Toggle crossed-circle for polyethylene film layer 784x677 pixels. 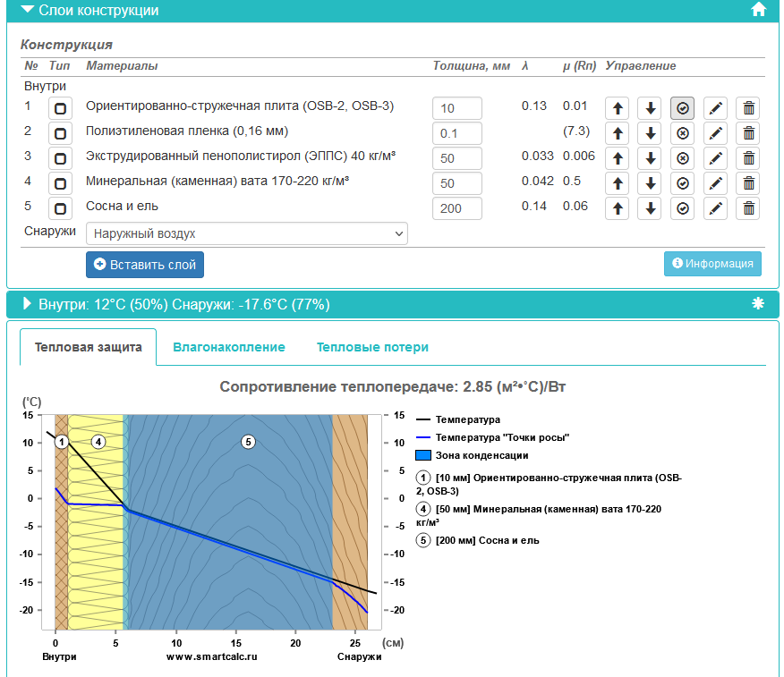[683, 133]
